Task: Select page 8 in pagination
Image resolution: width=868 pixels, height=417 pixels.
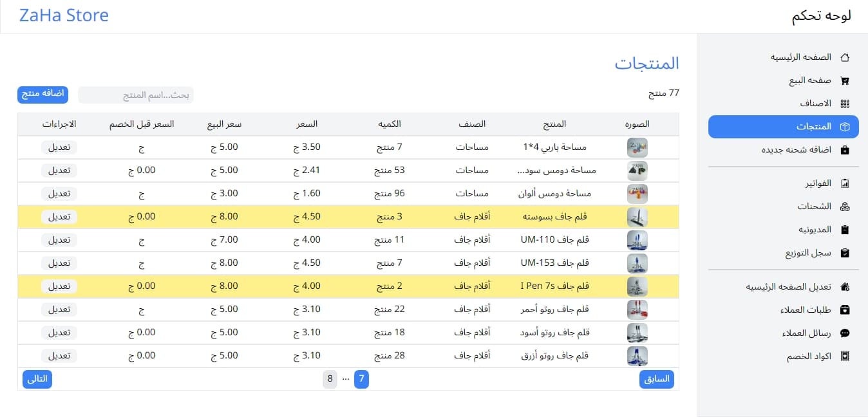Action: click(x=330, y=379)
